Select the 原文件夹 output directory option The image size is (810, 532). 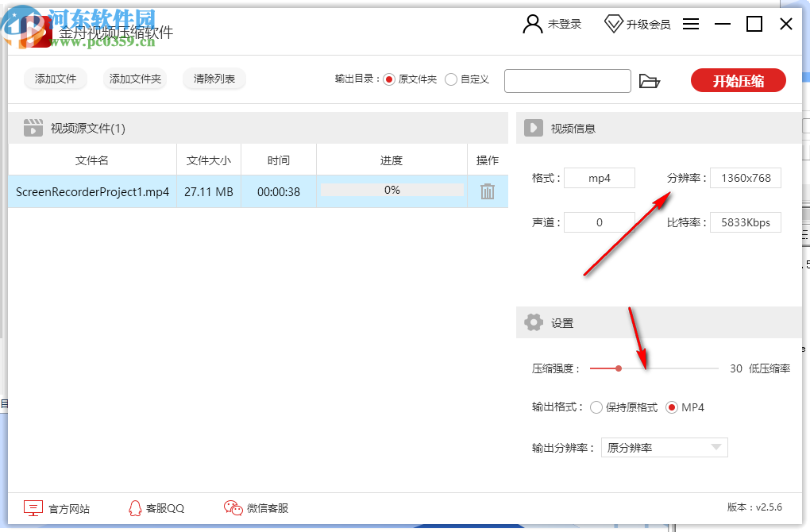coord(388,79)
